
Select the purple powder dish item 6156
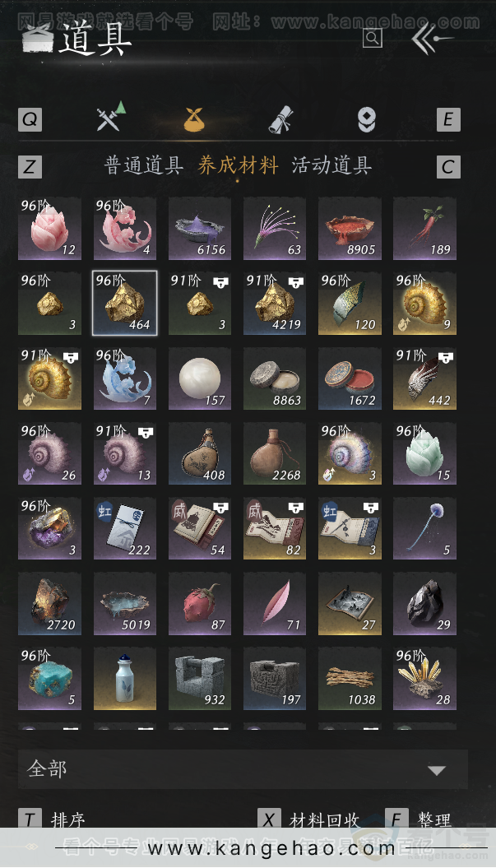pos(200,228)
